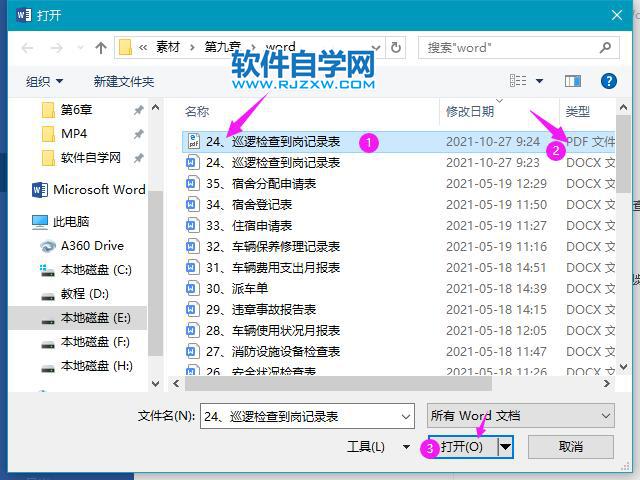Select file 33、住宿申请表

tap(398, 226)
